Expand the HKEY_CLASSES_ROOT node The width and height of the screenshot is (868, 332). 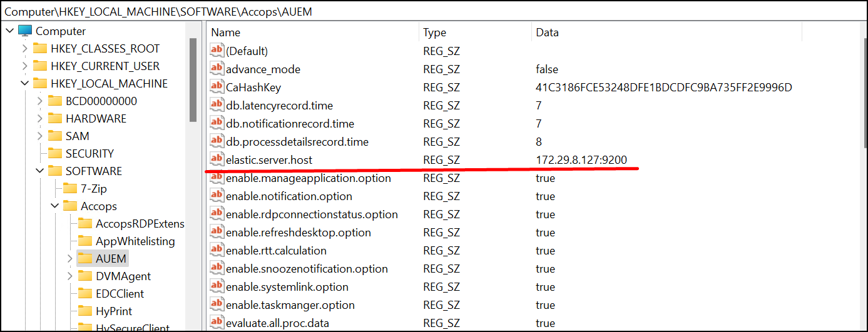coord(24,49)
